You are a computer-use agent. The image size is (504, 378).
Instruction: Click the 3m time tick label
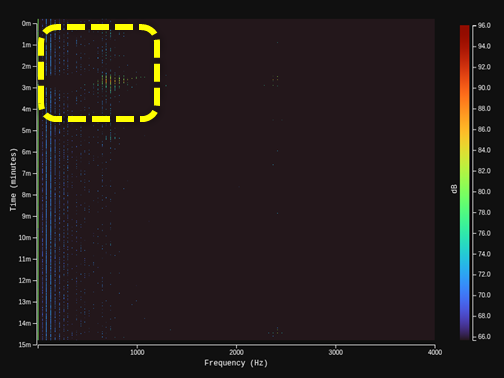tap(26, 88)
